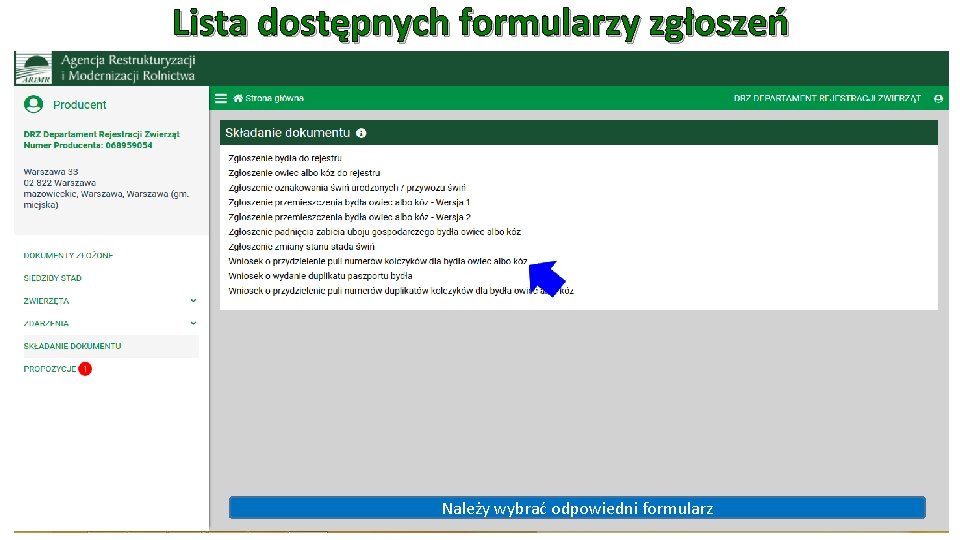Open Zgłoszenie padnięcia zabicia uboju form
This screenshot has width=960, height=540.
(375, 231)
